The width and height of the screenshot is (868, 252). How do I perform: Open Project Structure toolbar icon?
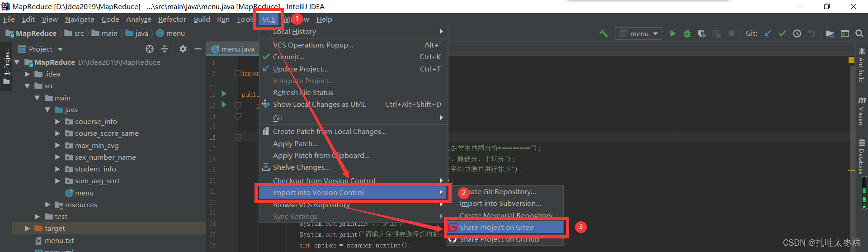click(x=830, y=33)
